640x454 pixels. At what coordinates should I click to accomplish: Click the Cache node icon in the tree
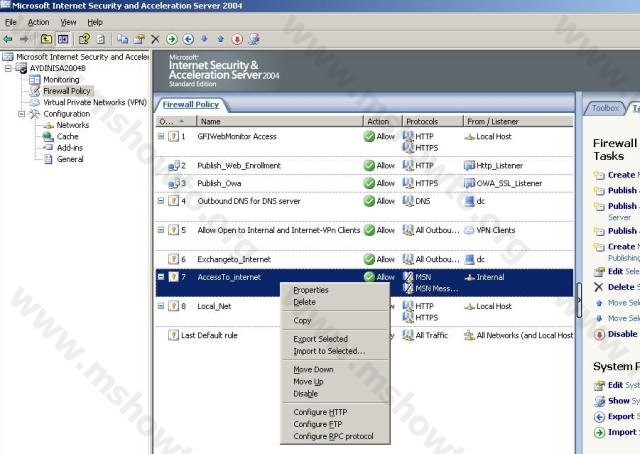pyautogui.click(x=48, y=136)
